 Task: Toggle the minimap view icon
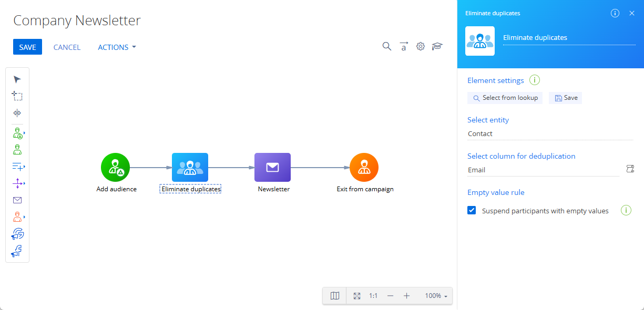coord(335,296)
